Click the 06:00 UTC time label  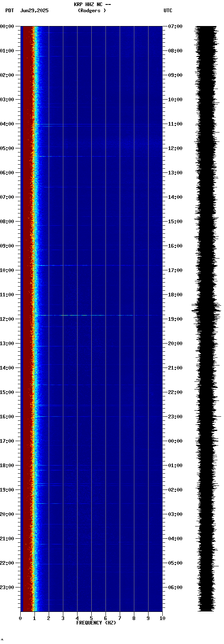coord(175,587)
